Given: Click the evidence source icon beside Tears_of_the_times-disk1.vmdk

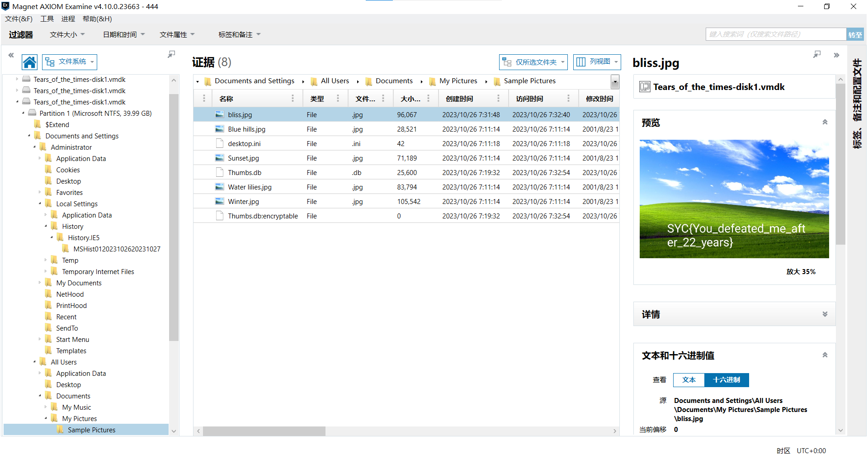Looking at the screenshot, I should click(x=645, y=87).
